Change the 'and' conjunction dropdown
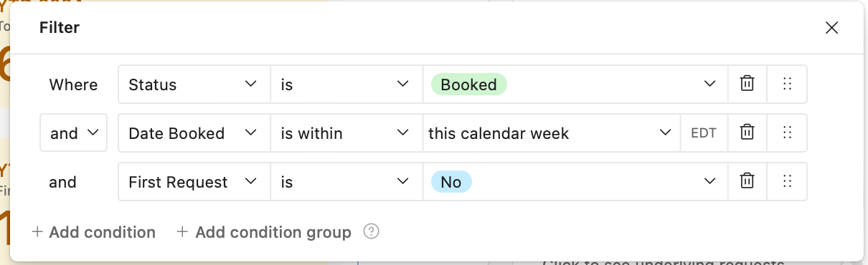The height and width of the screenshot is (265, 868). (x=74, y=133)
